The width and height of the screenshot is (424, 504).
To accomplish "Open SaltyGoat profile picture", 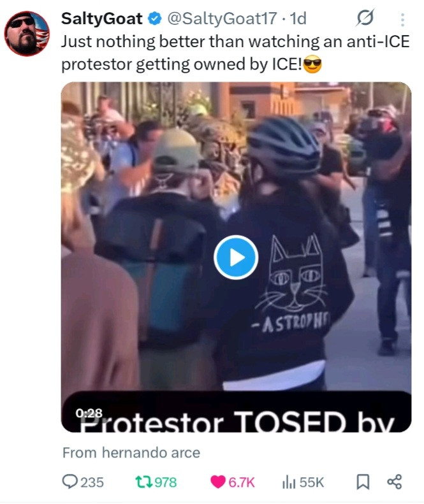I will coord(27,33).
